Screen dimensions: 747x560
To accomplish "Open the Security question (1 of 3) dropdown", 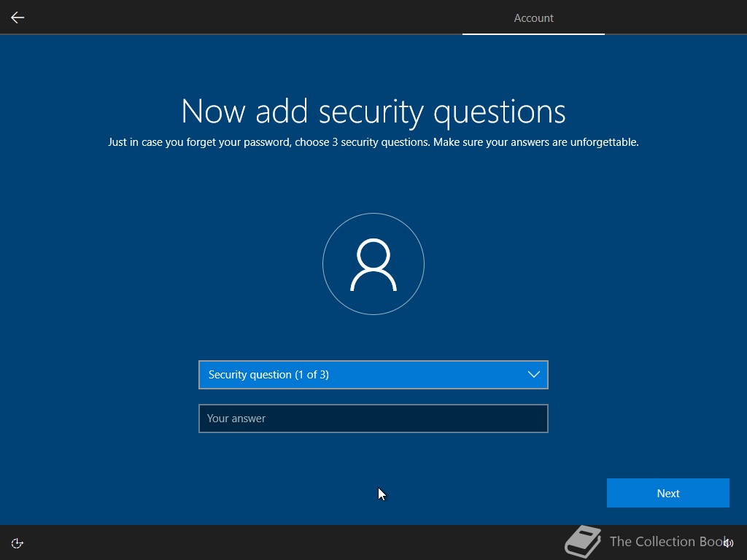I will [373, 375].
